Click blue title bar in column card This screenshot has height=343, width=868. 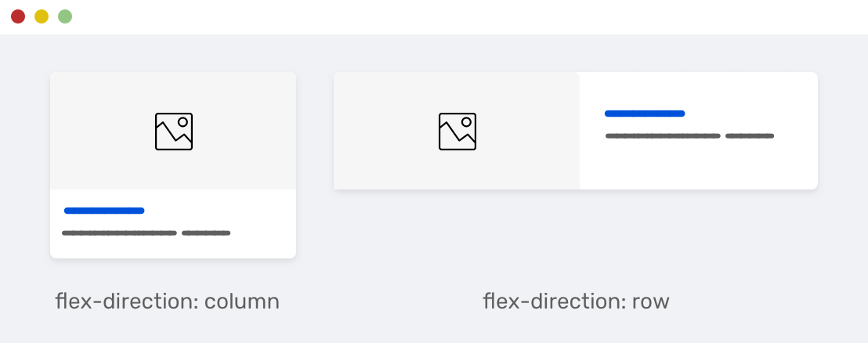click(104, 211)
